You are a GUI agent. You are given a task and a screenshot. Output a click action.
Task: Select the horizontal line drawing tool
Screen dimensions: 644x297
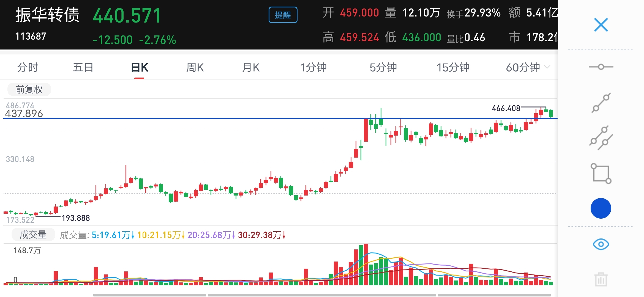coord(601,67)
